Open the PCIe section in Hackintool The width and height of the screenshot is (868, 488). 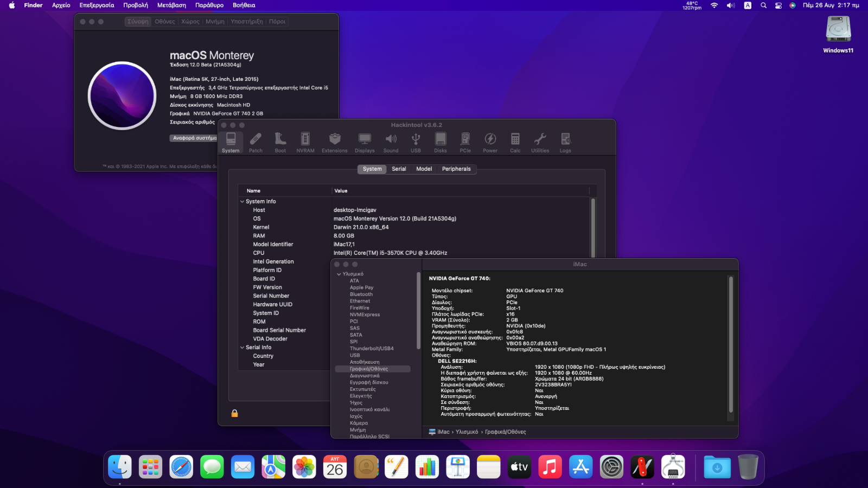click(465, 143)
